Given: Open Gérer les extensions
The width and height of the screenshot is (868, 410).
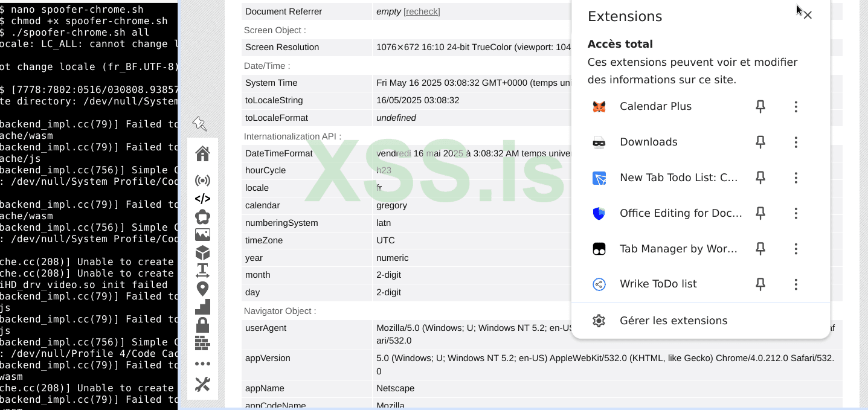Looking at the screenshot, I should tap(674, 321).
